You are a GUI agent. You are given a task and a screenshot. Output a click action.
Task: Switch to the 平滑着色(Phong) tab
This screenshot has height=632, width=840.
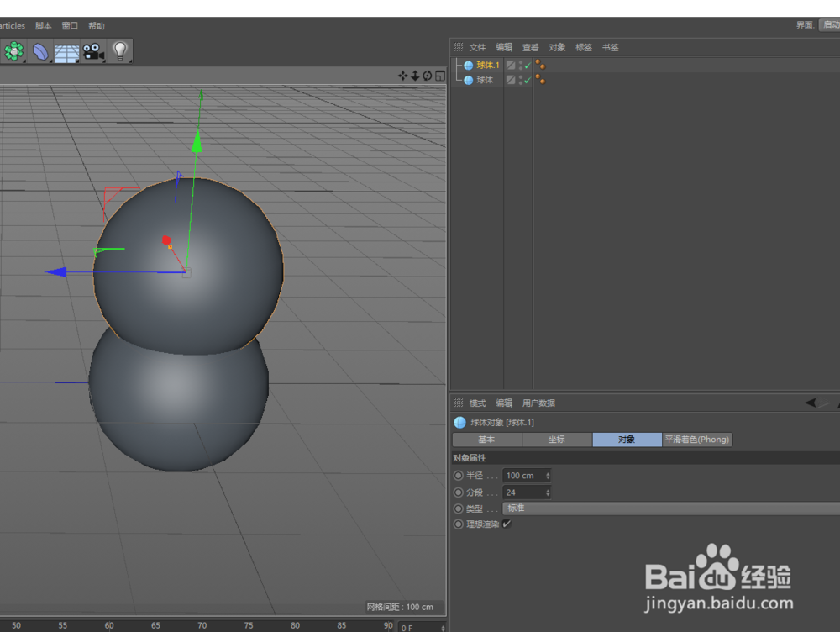697,440
